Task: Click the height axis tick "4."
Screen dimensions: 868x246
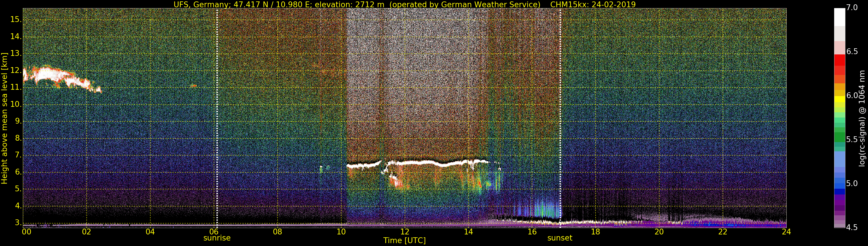Action: coord(18,206)
